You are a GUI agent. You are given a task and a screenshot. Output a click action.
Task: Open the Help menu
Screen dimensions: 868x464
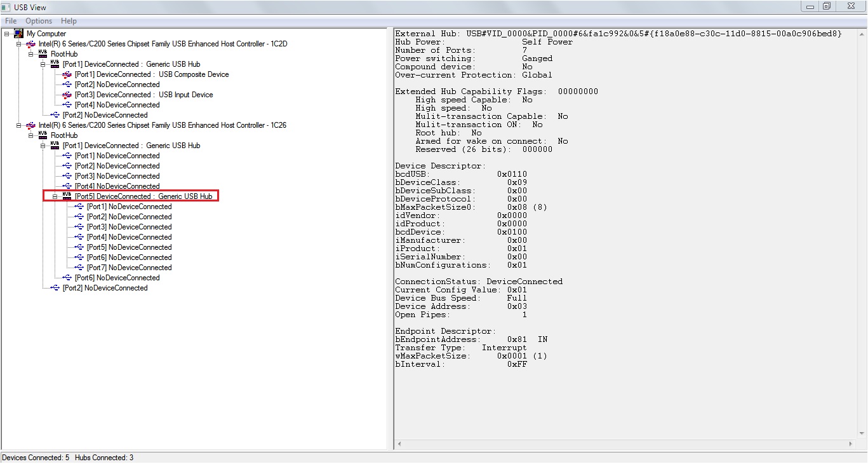click(68, 20)
